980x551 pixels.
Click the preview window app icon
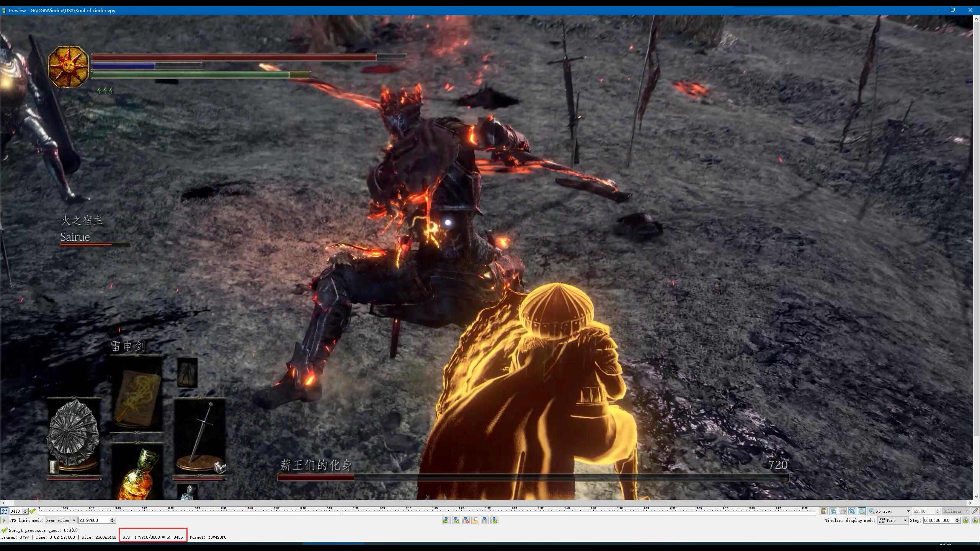point(4,10)
